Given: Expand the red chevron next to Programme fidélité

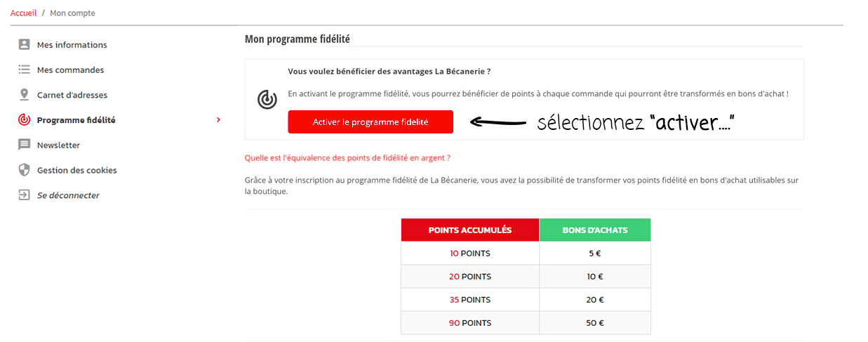Looking at the screenshot, I should [x=218, y=120].
